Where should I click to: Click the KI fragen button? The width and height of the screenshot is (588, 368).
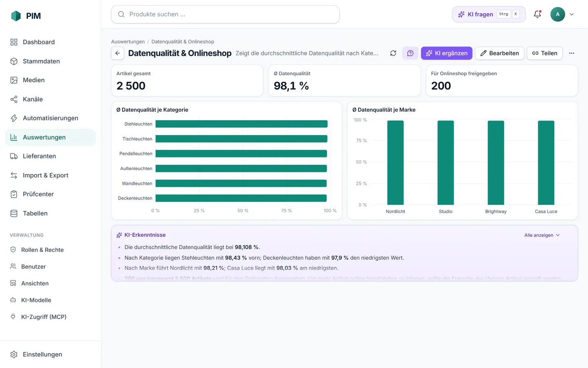click(489, 14)
